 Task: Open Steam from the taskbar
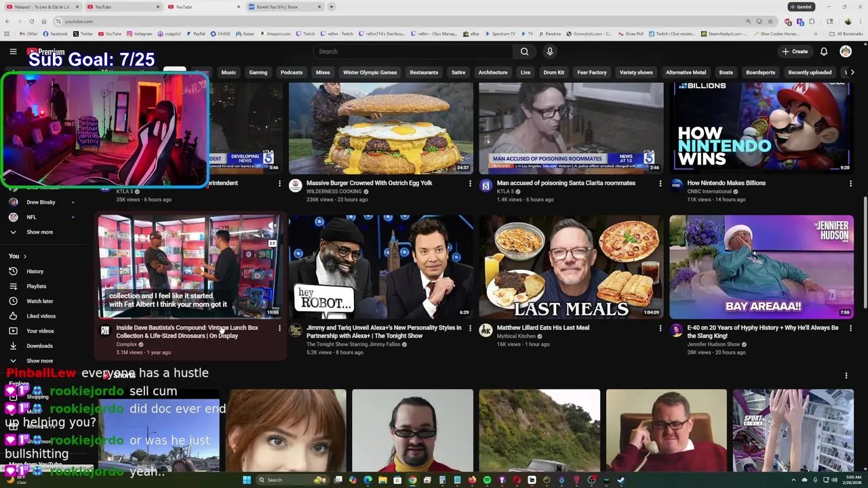click(620, 480)
